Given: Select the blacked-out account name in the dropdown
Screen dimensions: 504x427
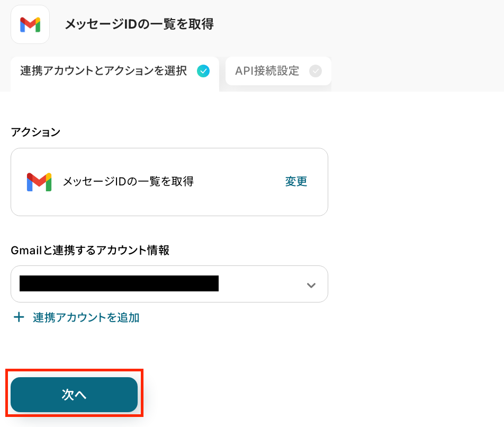Looking at the screenshot, I should tap(119, 284).
